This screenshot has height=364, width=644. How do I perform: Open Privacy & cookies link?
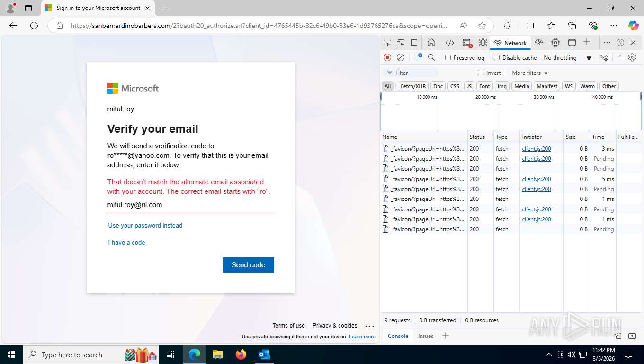[335, 326]
